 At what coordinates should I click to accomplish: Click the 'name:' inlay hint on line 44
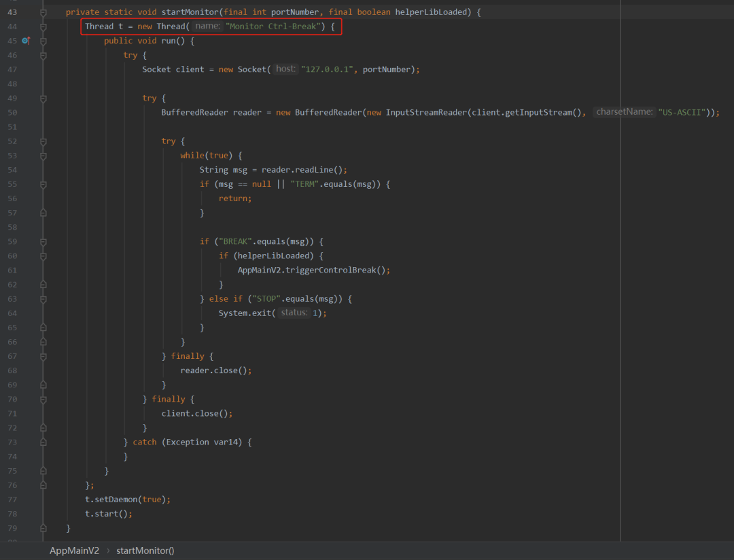pyautogui.click(x=208, y=27)
